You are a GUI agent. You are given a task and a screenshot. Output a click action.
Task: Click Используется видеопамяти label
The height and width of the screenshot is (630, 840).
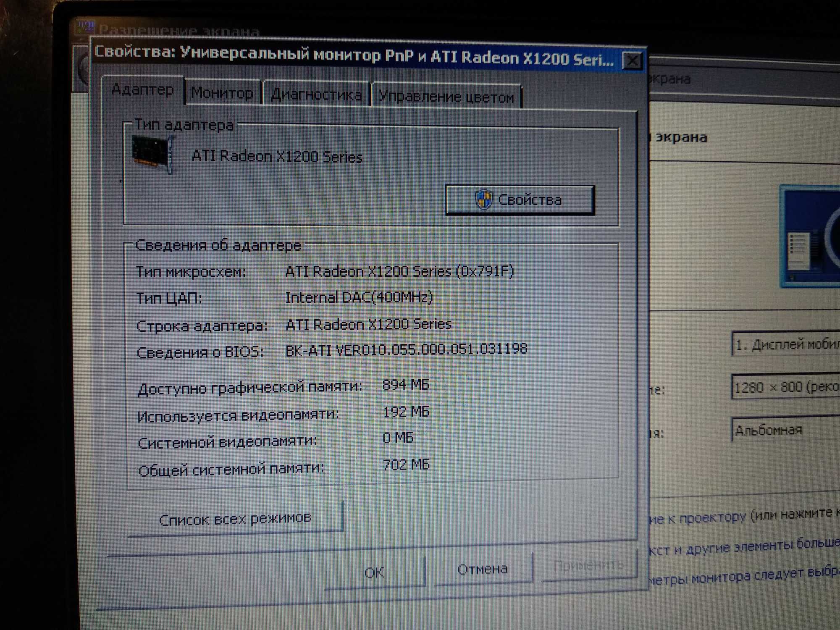[238, 415]
